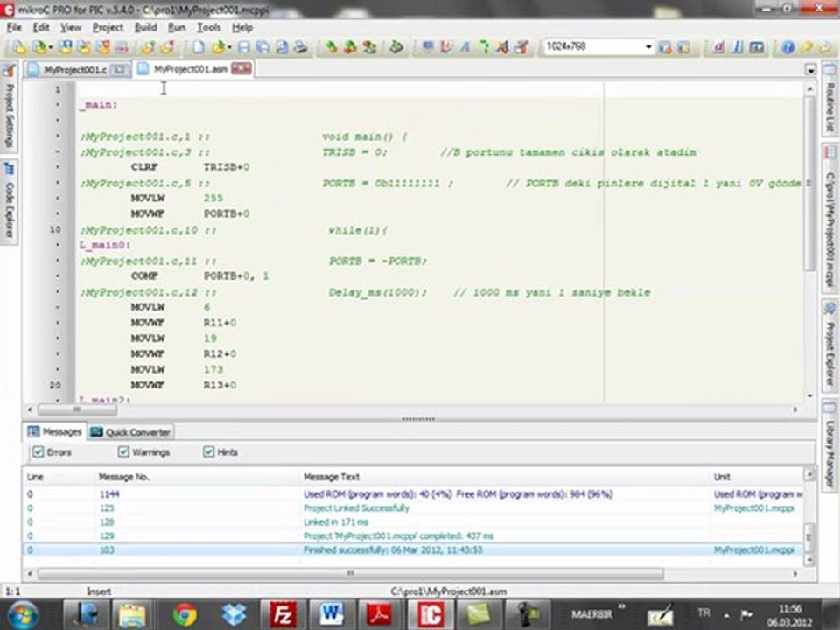840x630 pixels.
Task: Click the New Project toolbar icon
Action: [18, 47]
